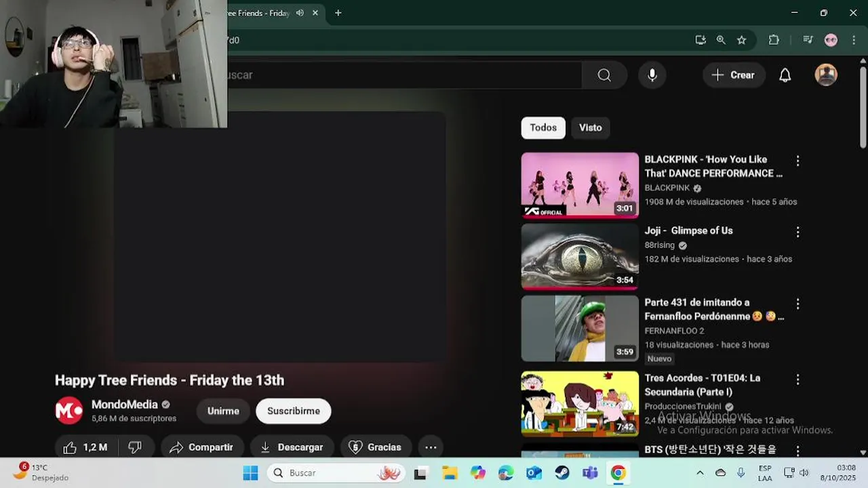Open the media controls icon in Chrome toolbar

tap(808, 40)
